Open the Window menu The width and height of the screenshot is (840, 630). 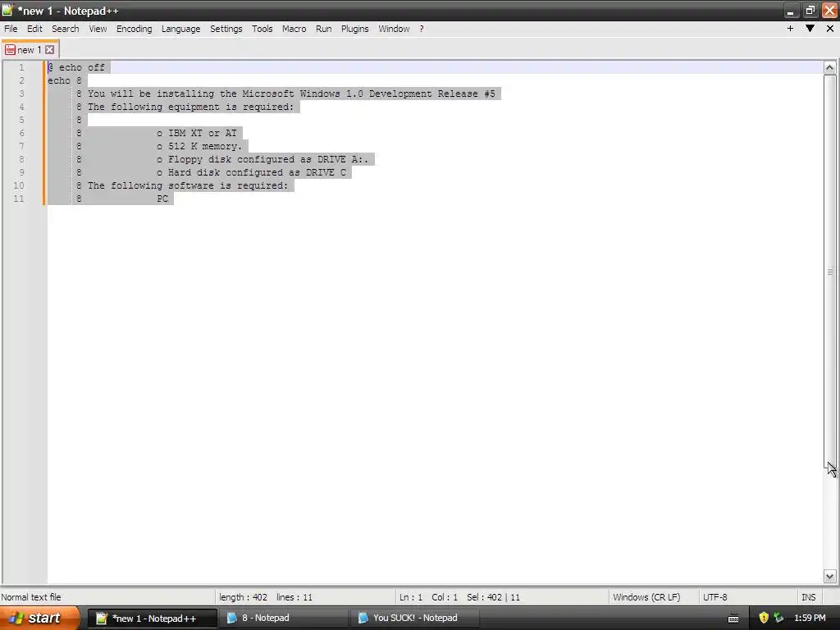click(x=394, y=29)
